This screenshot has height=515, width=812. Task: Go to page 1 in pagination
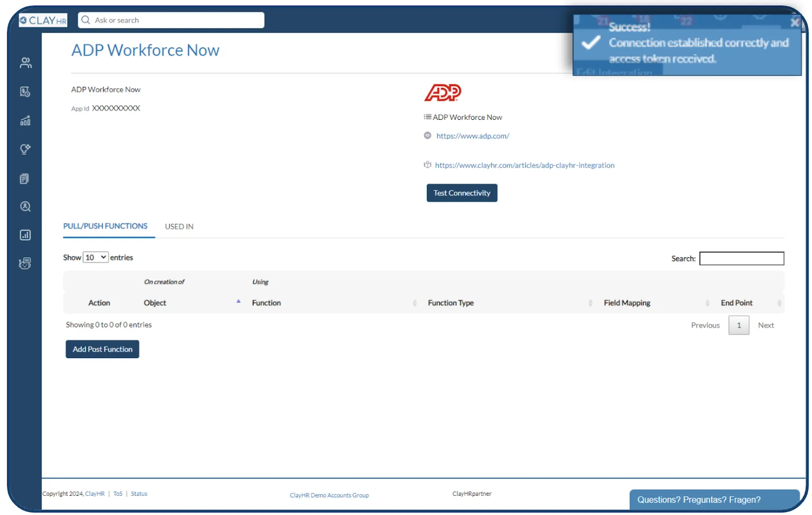tap(739, 325)
